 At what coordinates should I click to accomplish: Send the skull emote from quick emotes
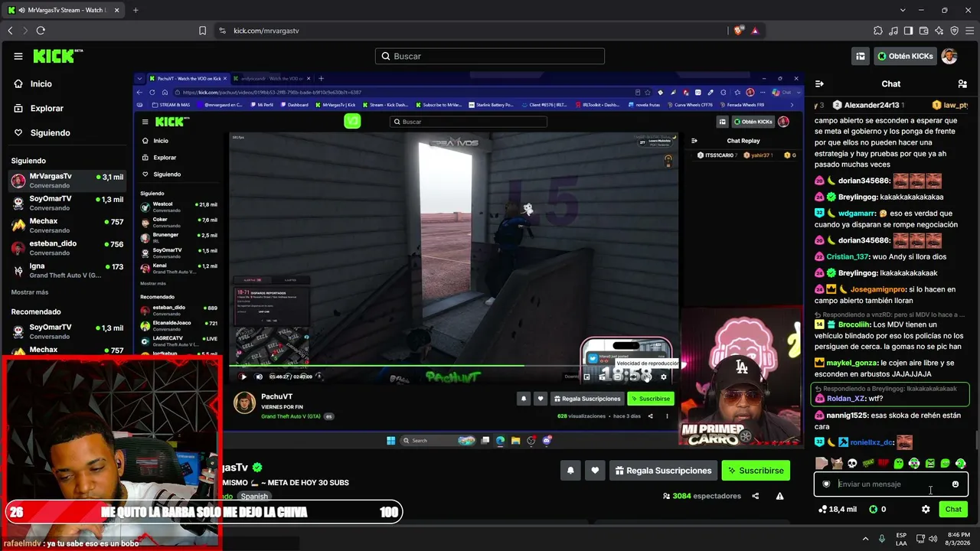(852, 463)
